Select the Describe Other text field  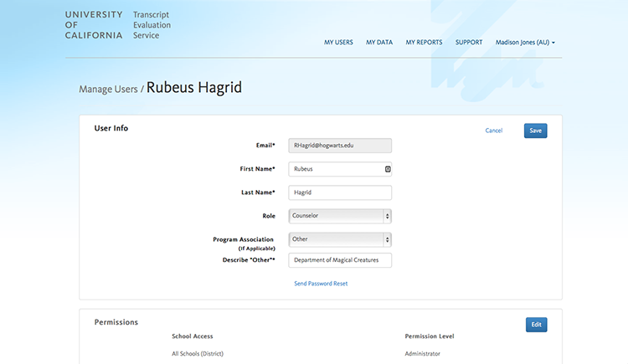point(340,260)
